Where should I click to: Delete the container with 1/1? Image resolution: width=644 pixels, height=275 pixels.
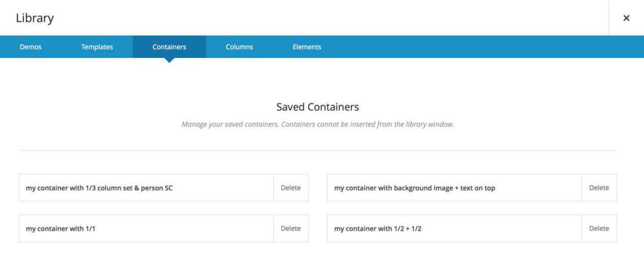pos(291,228)
